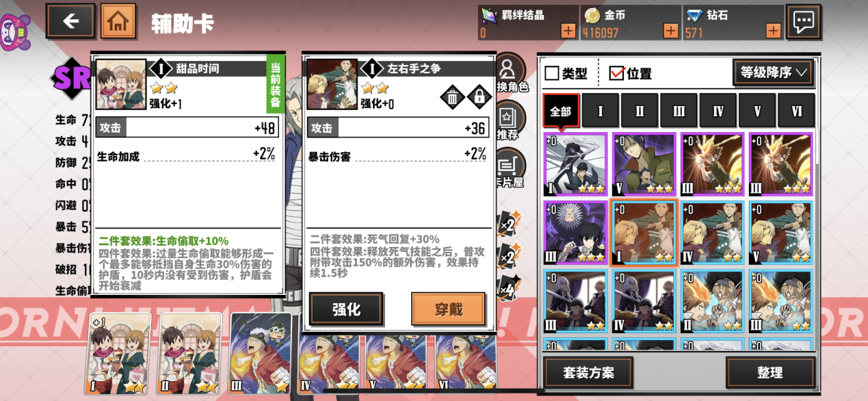Click the 整理 organize button

pos(770,373)
